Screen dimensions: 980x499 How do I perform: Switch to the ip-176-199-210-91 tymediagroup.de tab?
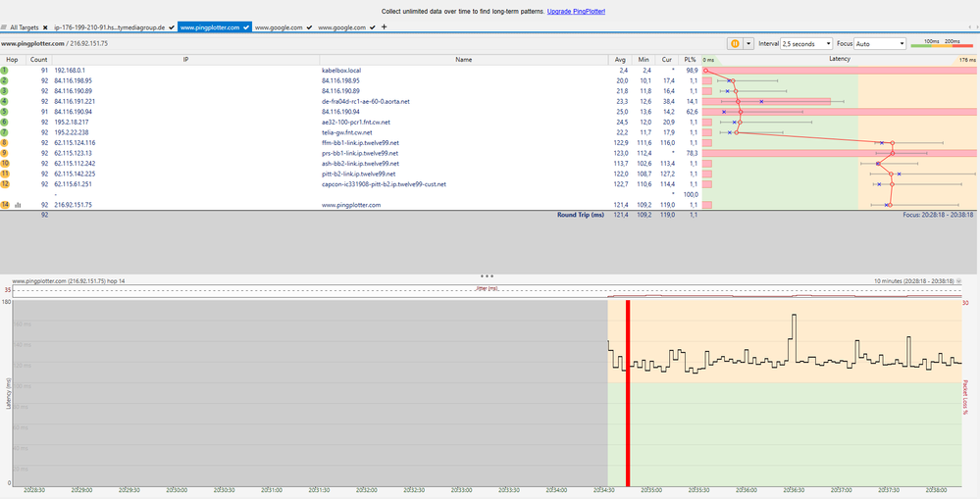(110, 27)
